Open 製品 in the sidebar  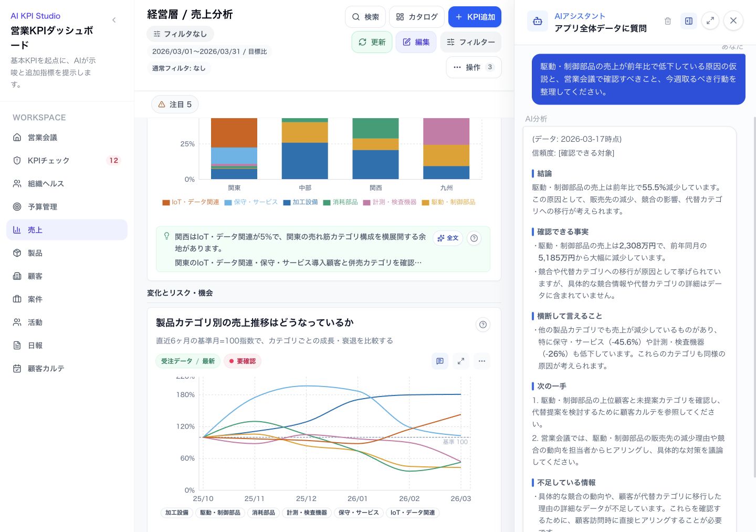click(67, 253)
